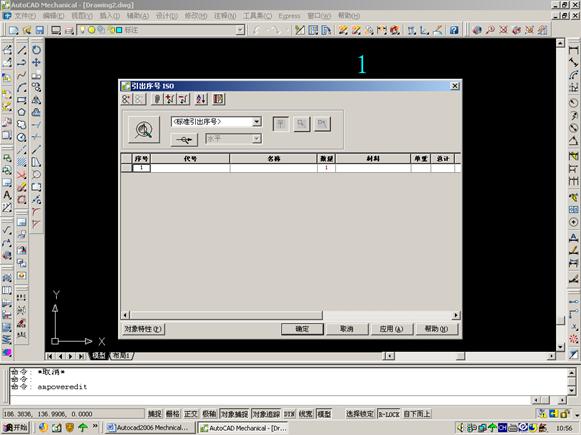Click the Undo arrow in the top toolbar

coord(258,30)
